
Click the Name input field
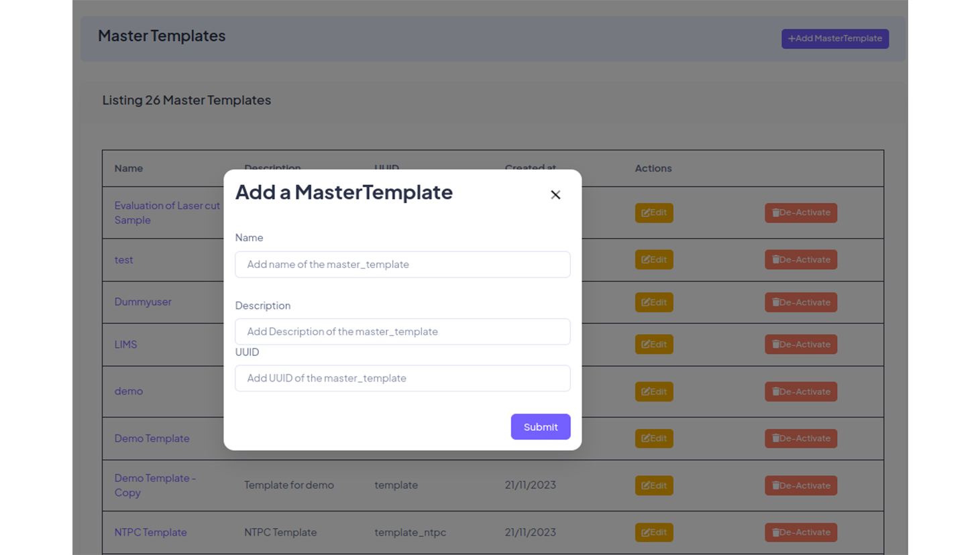pos(402,264)
